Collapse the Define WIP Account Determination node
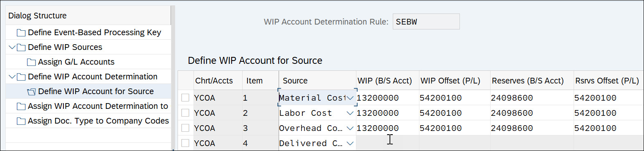The width and height of the screenshot is (644, 151). [x=12, y=77]
